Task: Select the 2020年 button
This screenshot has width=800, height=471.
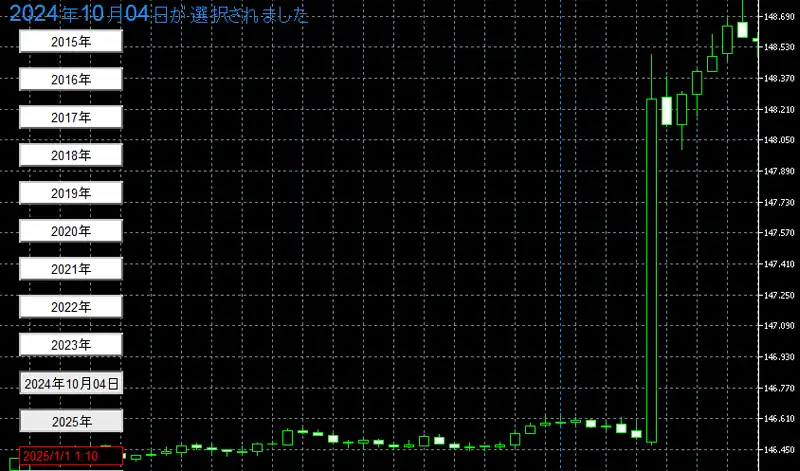Action: [x=71, y=231]
